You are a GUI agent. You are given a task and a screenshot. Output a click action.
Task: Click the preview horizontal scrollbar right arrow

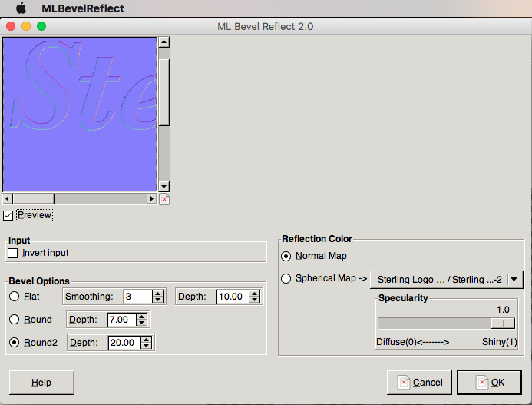pyautogui.click(x=152, y=198)
